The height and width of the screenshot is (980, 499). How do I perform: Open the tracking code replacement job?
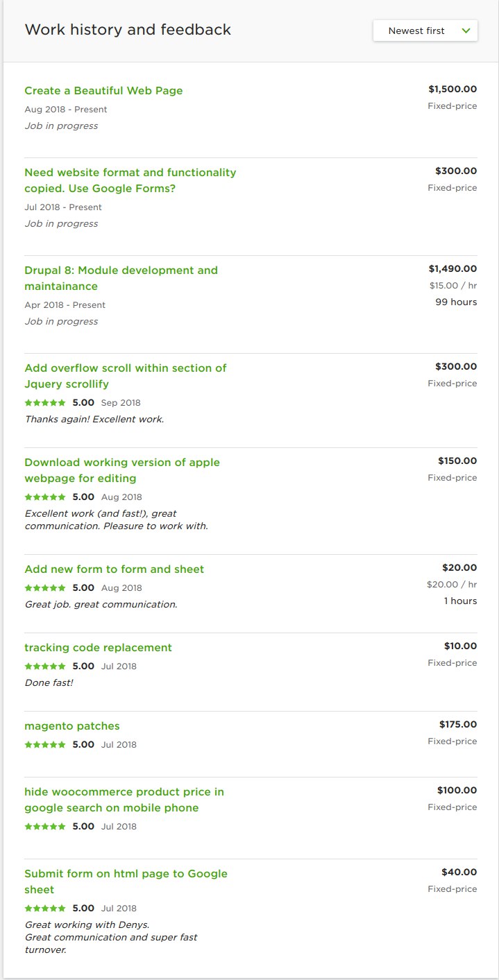pyautogui.click(x=98, y=648)
